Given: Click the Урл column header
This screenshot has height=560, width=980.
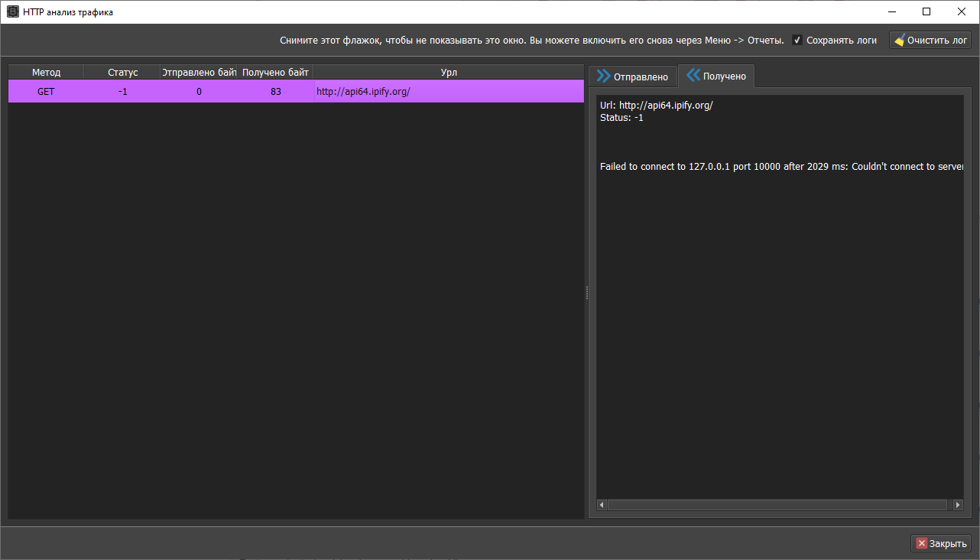Looking at the screenshot, I should [x=449, y=73].
